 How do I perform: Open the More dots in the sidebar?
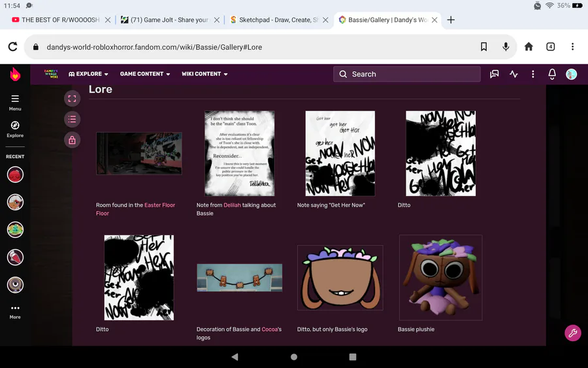15,312
